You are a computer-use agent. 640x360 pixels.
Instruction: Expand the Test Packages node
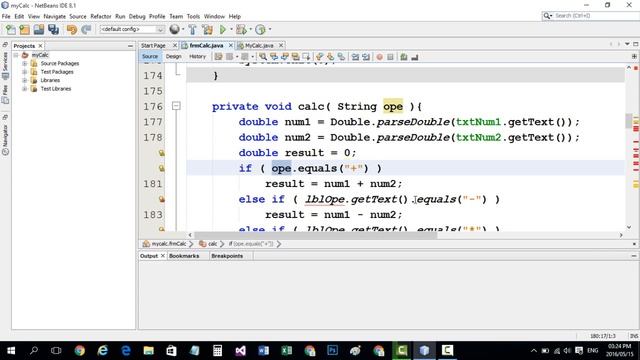(x=24, y=72)
